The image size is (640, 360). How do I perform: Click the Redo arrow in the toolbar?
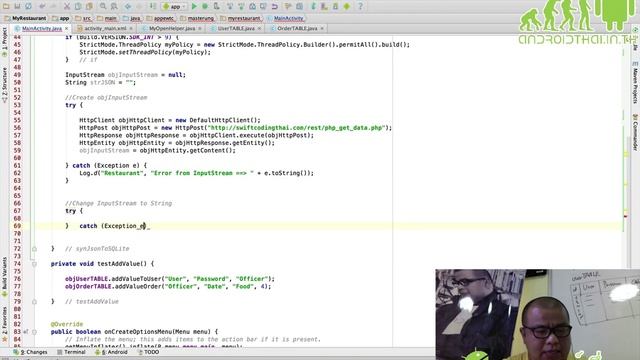tap(53, 6)
